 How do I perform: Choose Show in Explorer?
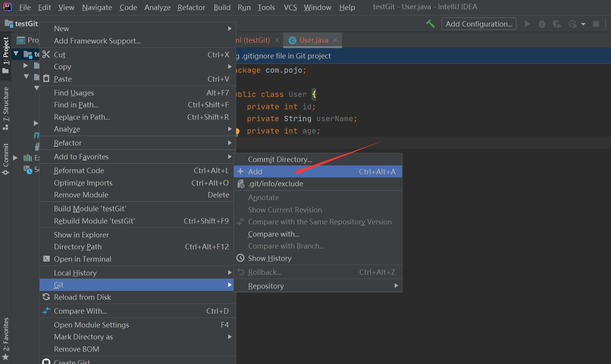[x=138, y=235]
